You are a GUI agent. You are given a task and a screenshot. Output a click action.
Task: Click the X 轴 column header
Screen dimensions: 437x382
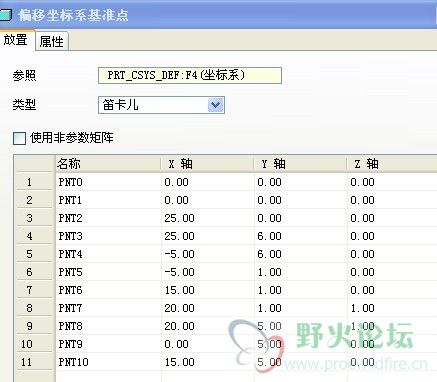[x=207, y=164]
